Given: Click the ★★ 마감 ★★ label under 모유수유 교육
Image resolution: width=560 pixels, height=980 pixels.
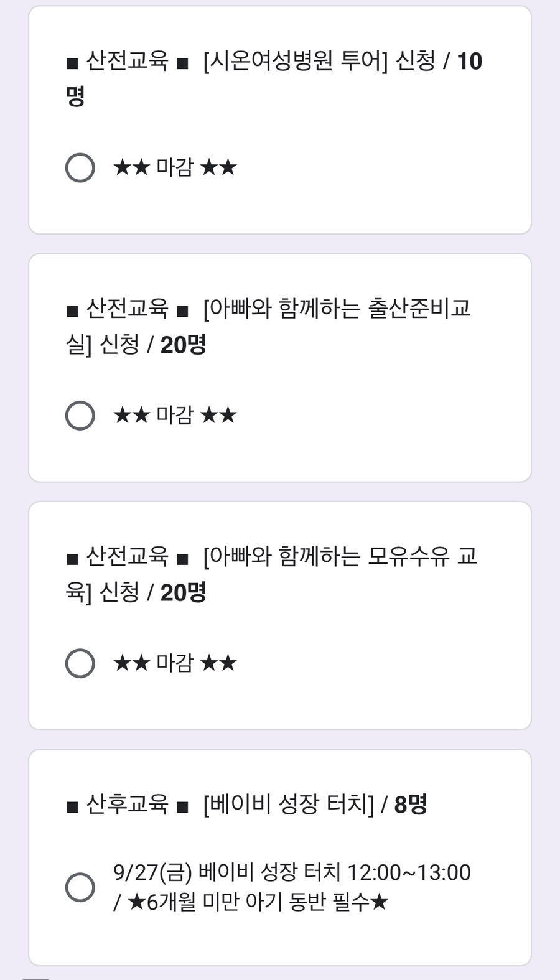Looking at the screenshot, I should [175, 663].
